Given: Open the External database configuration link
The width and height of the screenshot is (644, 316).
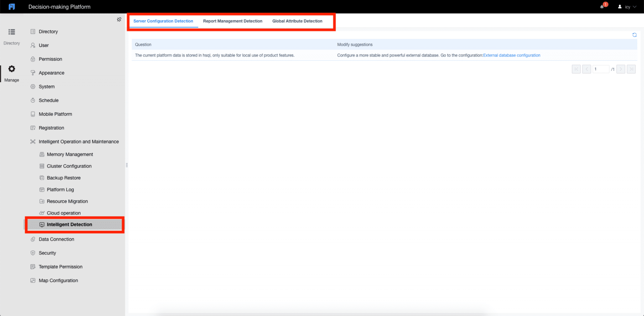Looking at the screenshot, I should pyautogui.click(x=512, y=55).
